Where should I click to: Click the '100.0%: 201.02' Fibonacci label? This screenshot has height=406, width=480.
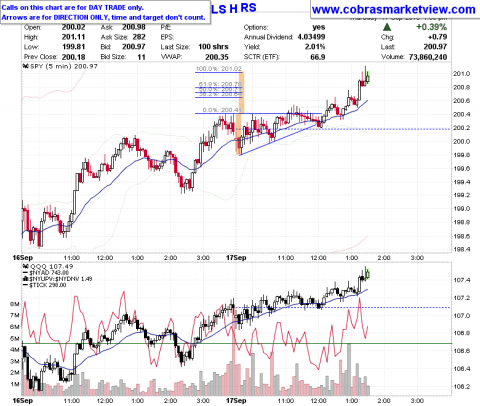tap(218, 69)
